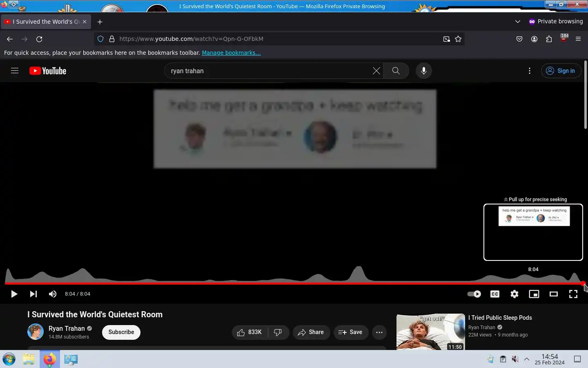Viewport: 588px width, 368px height.
Task: Mute the video volume speaker icon
Action: tap(53, 294)
